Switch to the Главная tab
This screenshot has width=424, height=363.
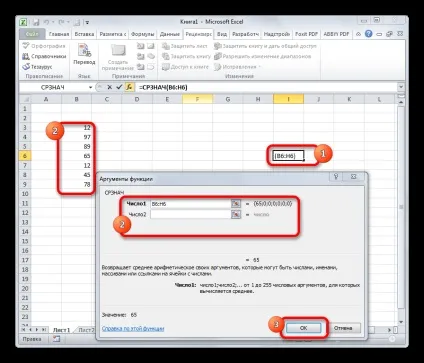[x=59, y=34]
